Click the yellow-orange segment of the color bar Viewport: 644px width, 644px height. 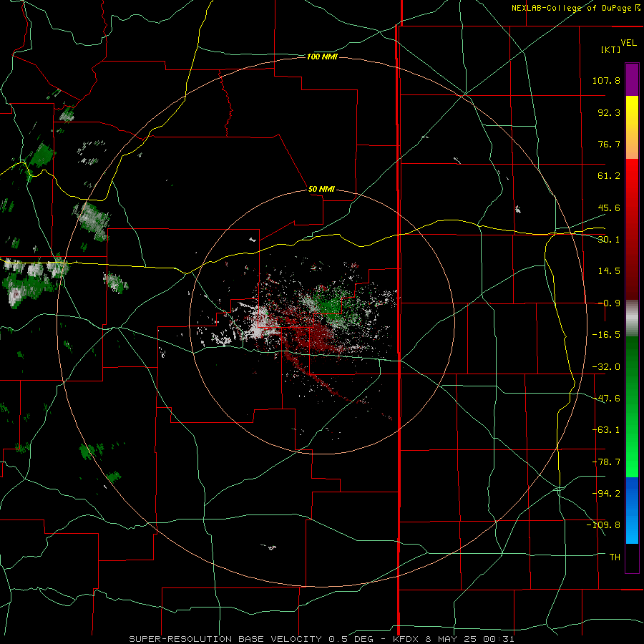[x=632, y=127]
